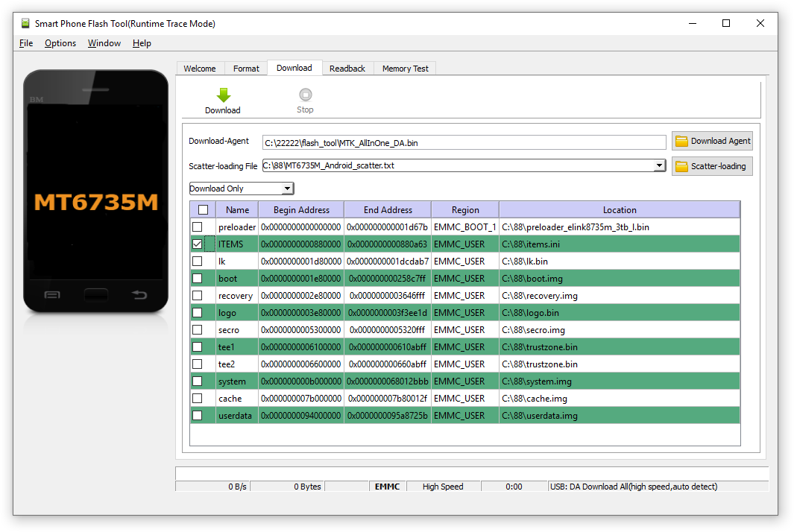Screen dimensions: 794x532
Task: Open the Download Only mode dropdown
Action: click(x=242, y=189)
